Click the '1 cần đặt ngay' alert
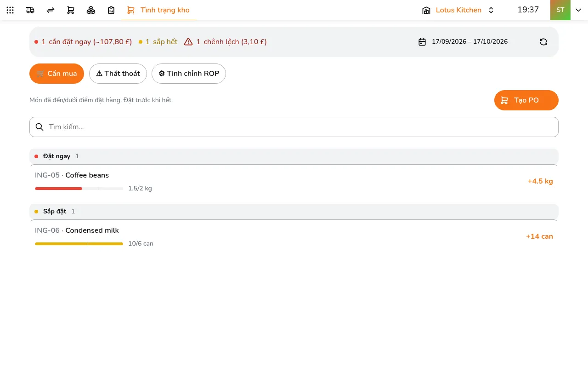The image size is (588, 368). (83, 42)
